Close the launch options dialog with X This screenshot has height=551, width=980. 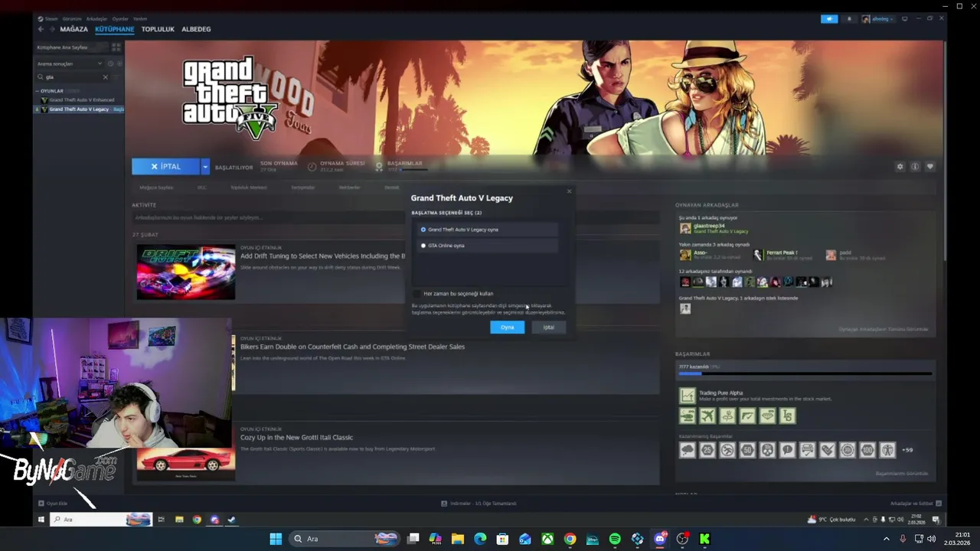[569, 191]
